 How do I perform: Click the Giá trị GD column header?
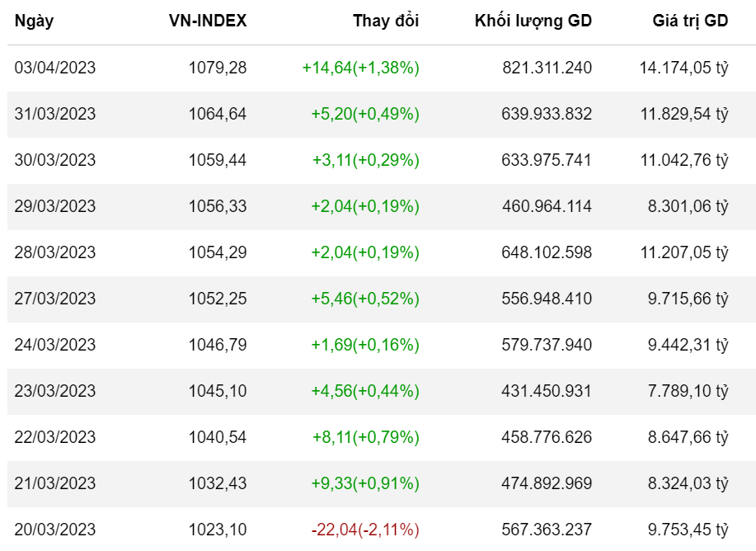point(690,21)
